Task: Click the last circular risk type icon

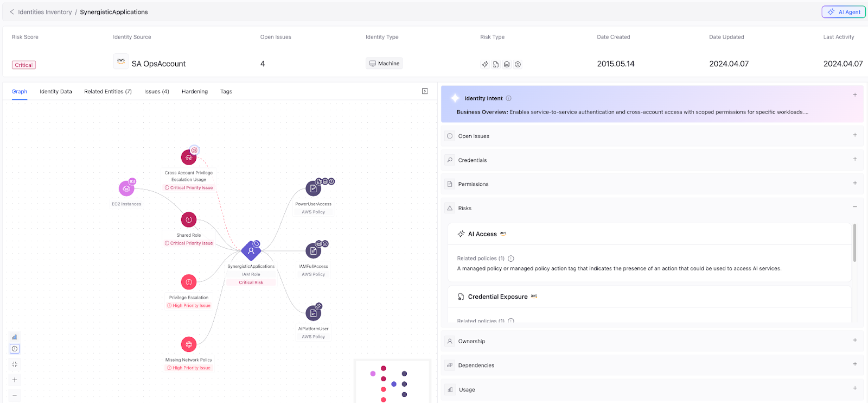Action: pos(518,64)
